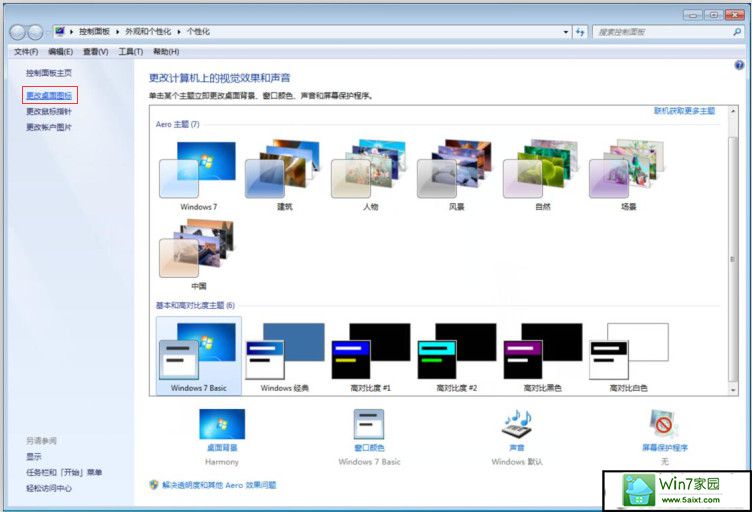752x512 pixels.
Task: Open the 轻松访问中心 link
Action: pyautogui.click(x=49, y=488)
